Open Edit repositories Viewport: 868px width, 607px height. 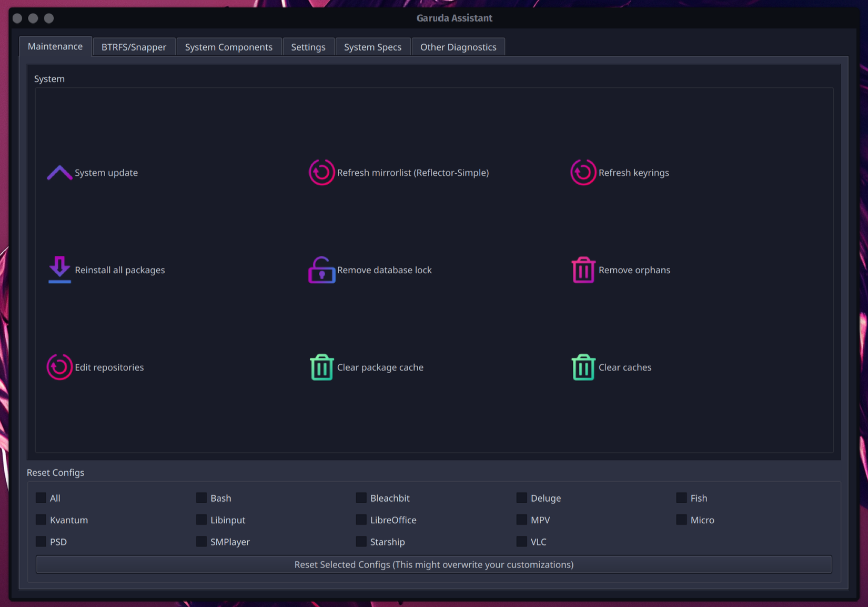pyautogui.click(x=96, y=367)
